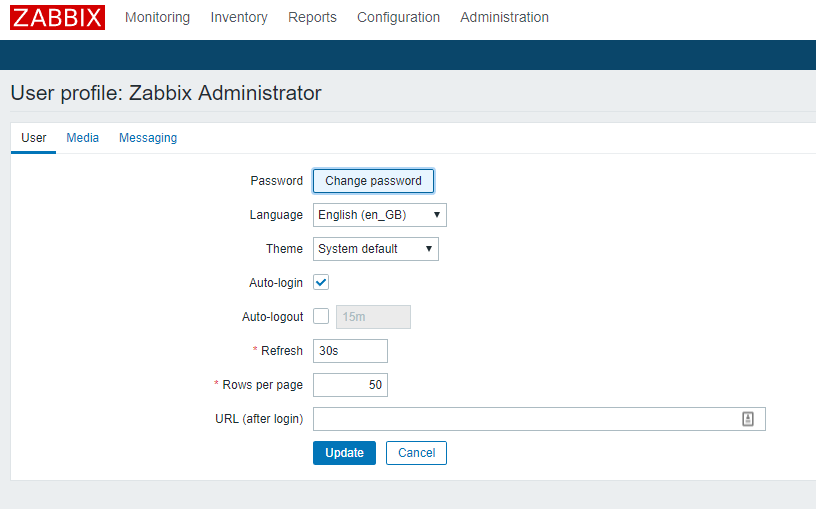Open the Configuration menu
This screenshot has width=816, height=509.
coord(398,18)
